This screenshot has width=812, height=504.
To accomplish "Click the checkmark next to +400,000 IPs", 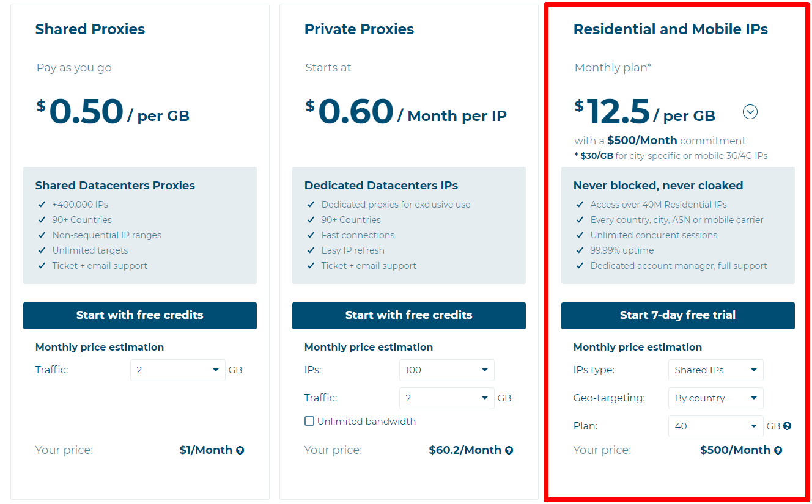I will 42,204.
